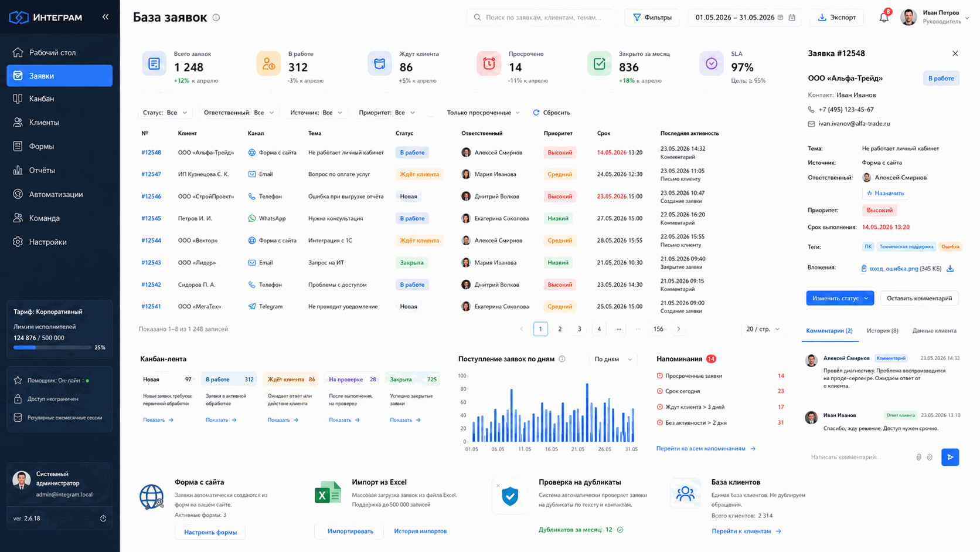Open Канбан in the sidebar

[59, 99]
